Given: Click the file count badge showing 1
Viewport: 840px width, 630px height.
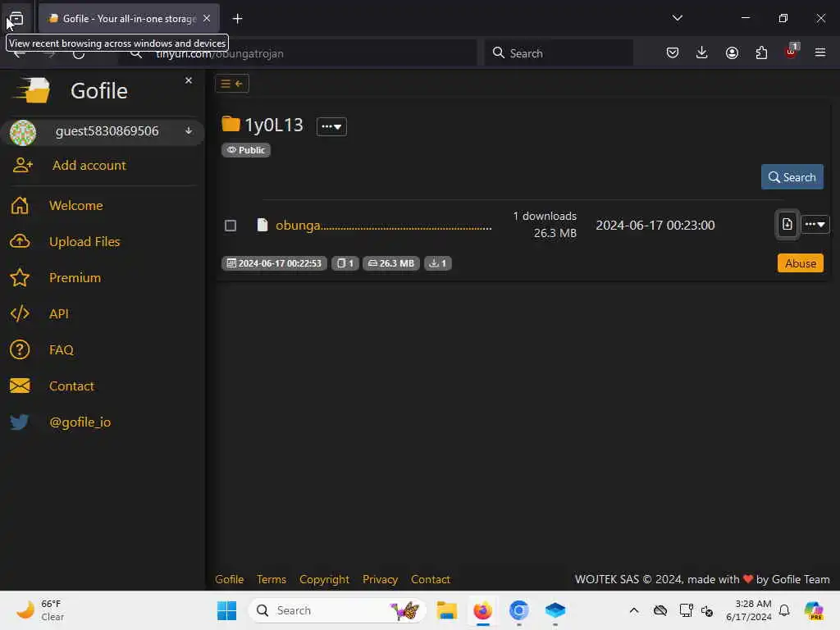Looking at the screenshot, I should click(x=345, y=263).
